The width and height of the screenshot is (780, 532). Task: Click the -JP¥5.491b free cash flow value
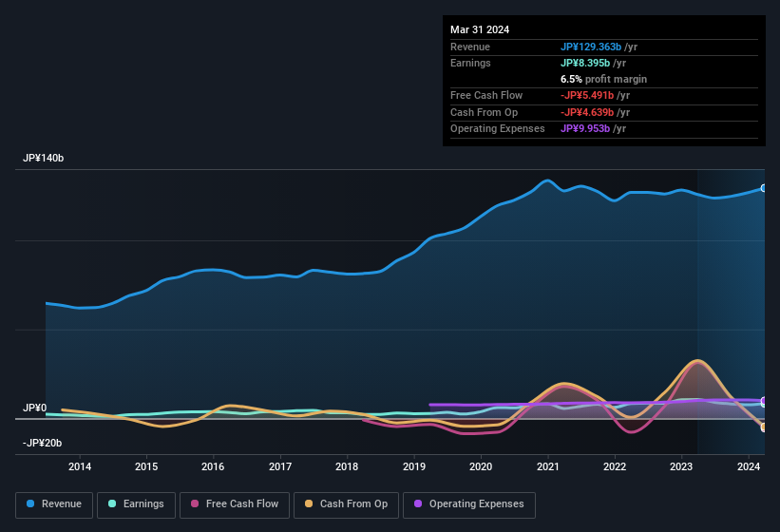pyautogui.click(x=587, y=95)
